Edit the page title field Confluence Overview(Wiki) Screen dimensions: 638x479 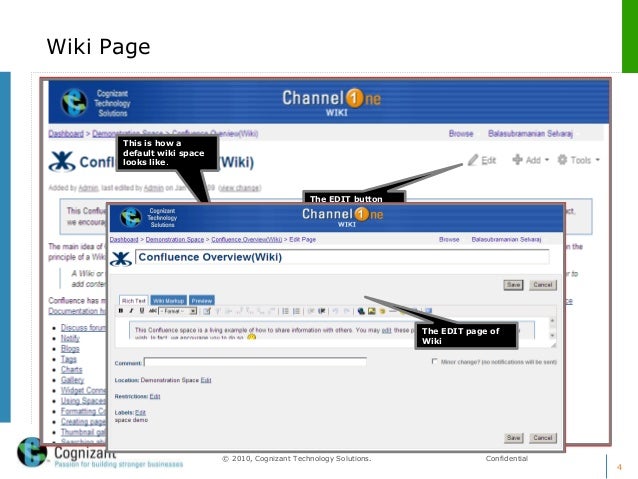pyautogui.click(x=342, y=257)
